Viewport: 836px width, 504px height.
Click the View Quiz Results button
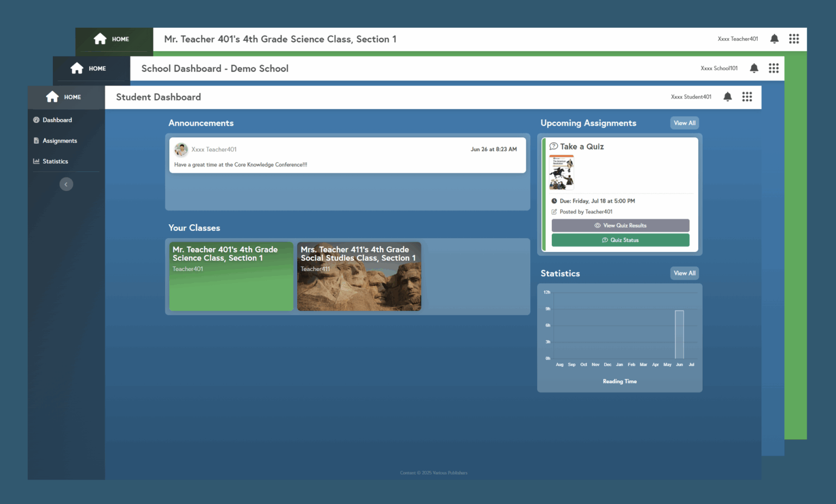pos(620,225)
